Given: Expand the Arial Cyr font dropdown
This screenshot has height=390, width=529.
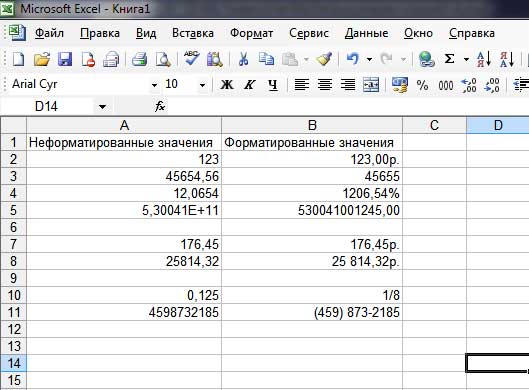Looking at the screenshot, I should tap(154, 85).
